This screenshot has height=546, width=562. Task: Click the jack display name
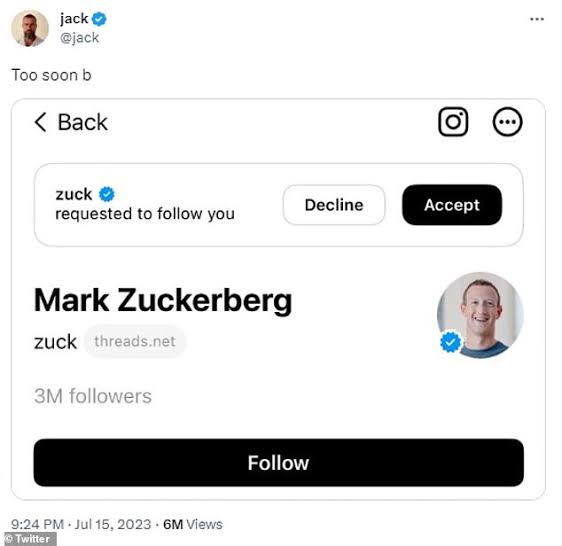74,19
